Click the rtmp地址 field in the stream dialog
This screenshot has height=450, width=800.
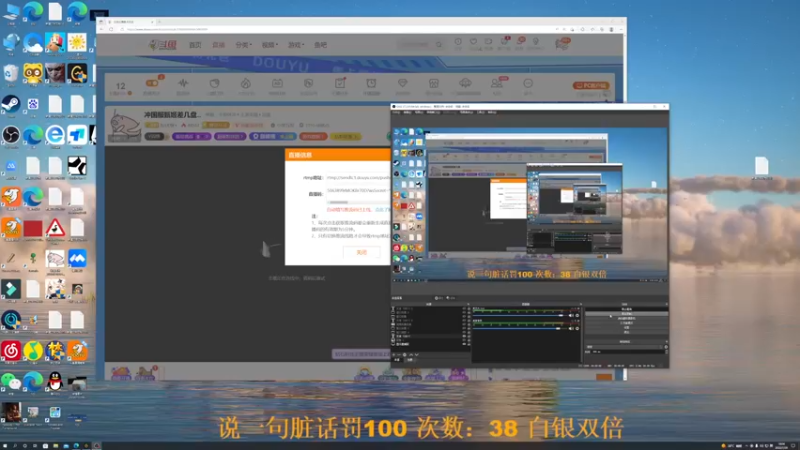pos(358,178)
